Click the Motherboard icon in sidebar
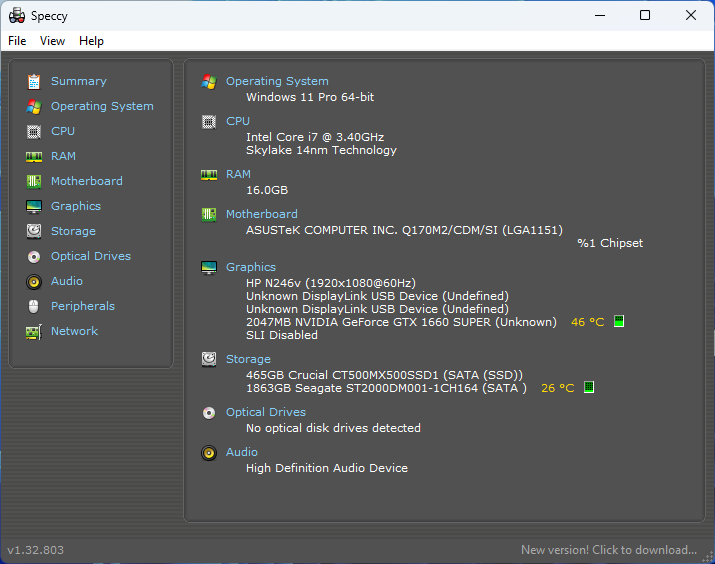Screen dimensions: 715x564 tap(34, 181)
